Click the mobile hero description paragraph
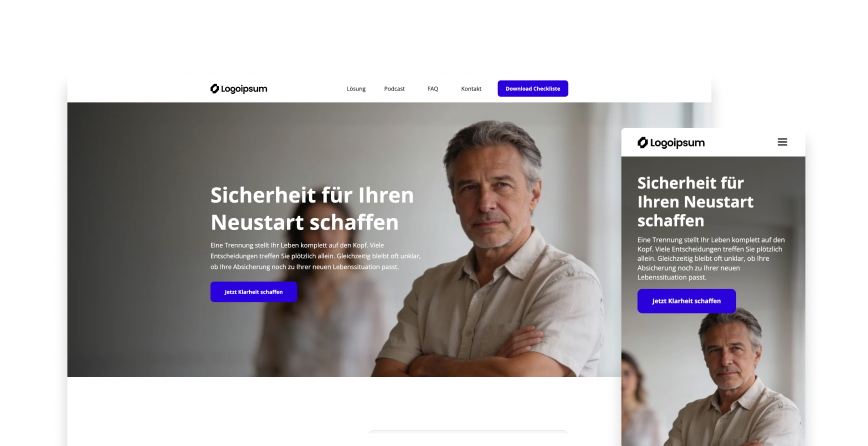The width and height of the screenshot is (868, 446). (x=711, y=258)
